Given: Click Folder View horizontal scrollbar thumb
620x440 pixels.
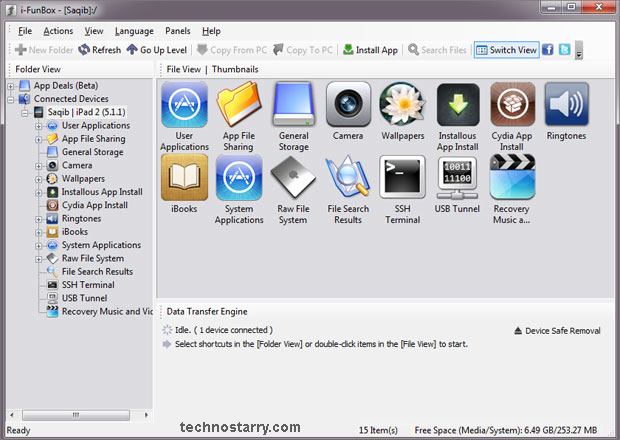Looking at the screenshot, I should (76, 415).
